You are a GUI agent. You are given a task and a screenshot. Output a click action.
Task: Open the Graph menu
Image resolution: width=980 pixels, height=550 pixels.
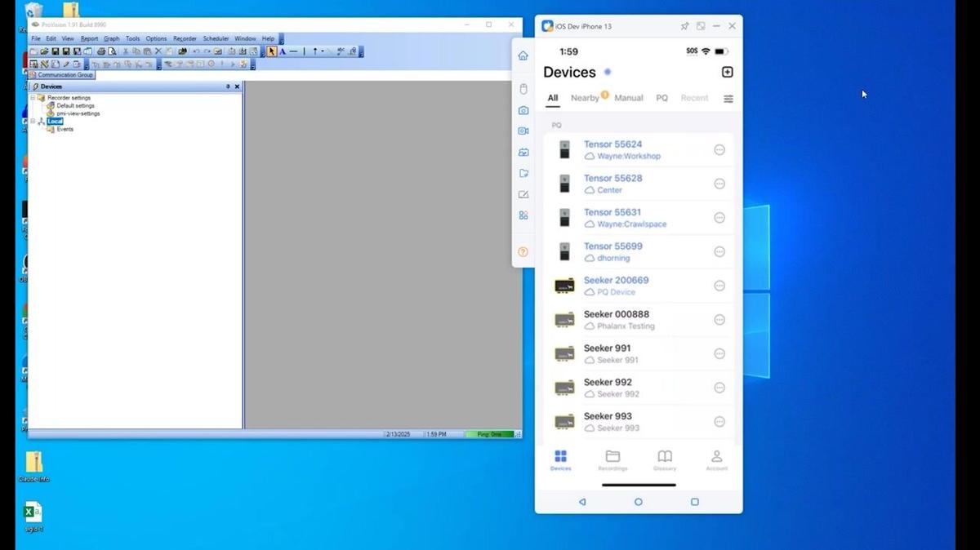coord(111,38)
